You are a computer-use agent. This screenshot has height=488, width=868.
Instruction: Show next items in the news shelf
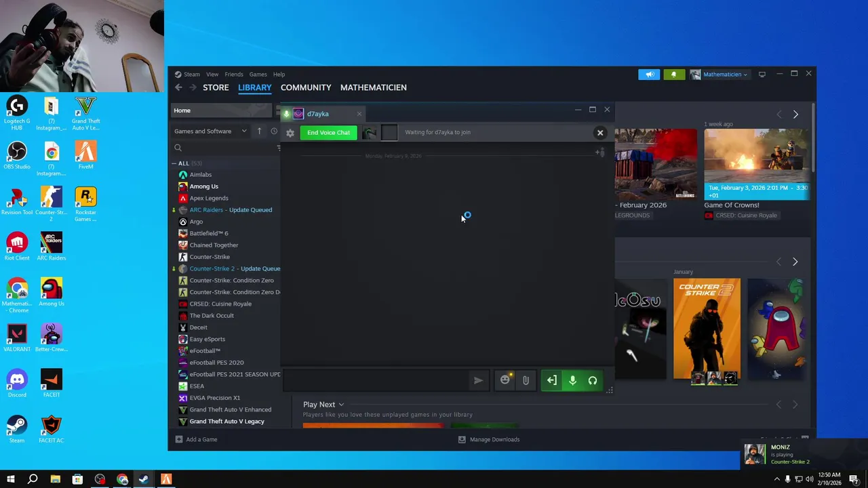point(795,115)
